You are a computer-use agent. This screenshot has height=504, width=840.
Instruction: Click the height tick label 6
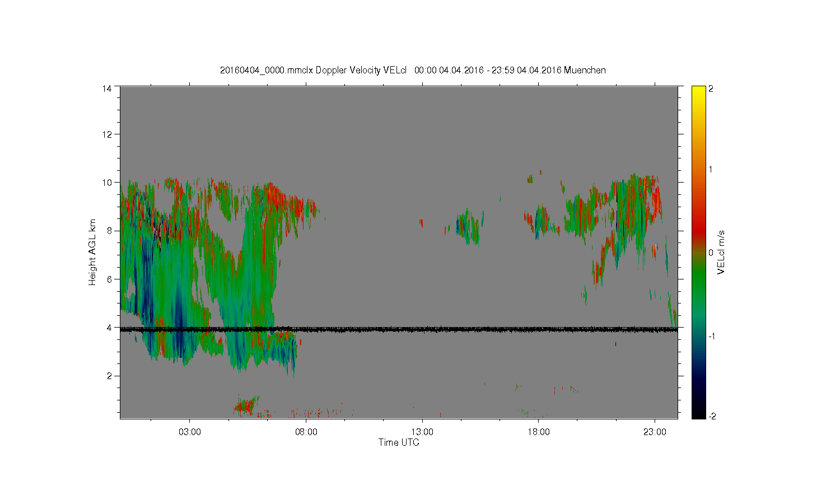[109, 279]
